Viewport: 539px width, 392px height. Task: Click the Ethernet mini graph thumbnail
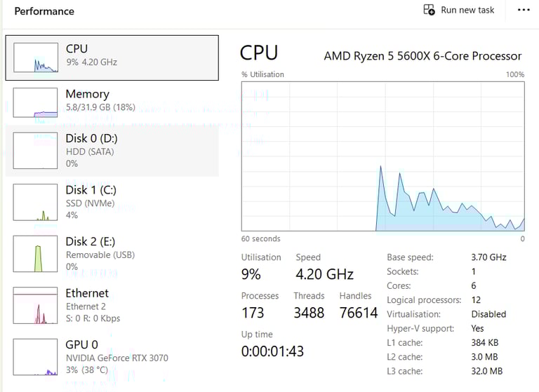[x=35, y=306]
